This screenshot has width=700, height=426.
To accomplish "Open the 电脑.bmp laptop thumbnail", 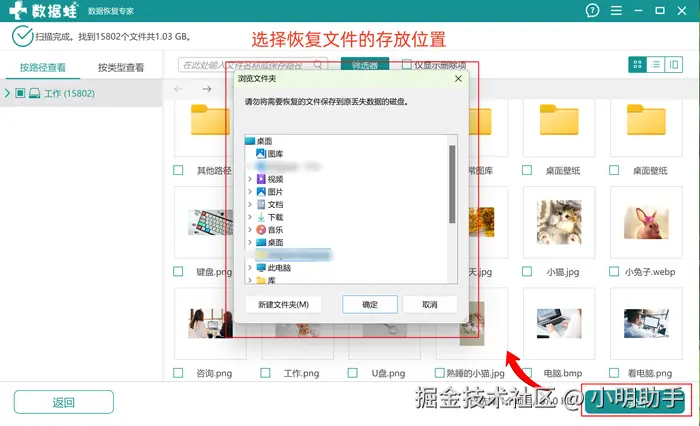I will [x=559, y=323].
